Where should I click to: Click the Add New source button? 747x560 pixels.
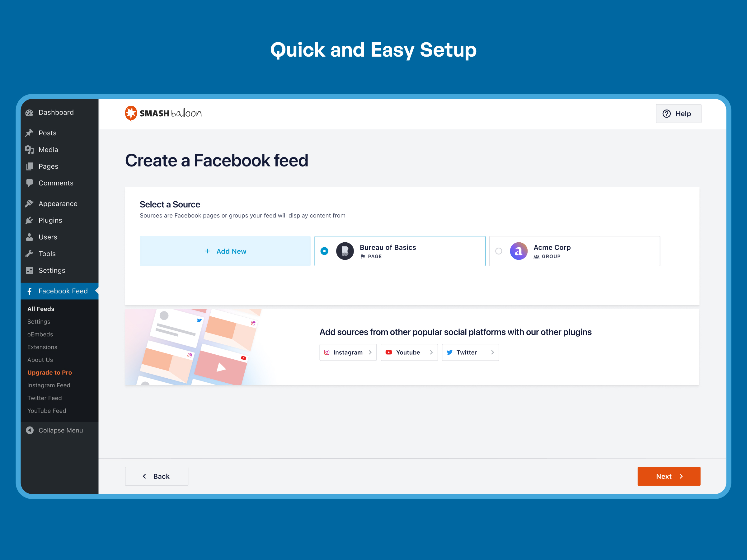(x=225, y=251)
